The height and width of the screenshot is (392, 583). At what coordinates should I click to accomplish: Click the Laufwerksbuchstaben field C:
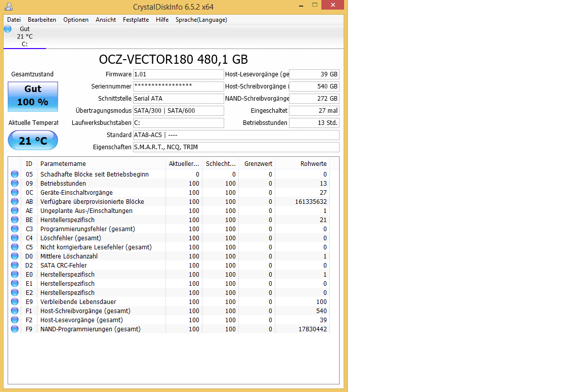[179, 122]
